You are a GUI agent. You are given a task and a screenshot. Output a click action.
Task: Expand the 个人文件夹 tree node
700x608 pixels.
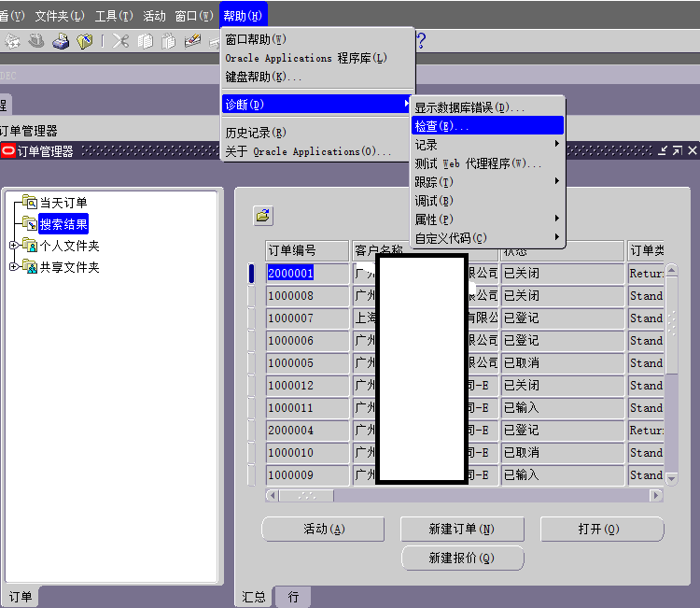coord(12,246)
